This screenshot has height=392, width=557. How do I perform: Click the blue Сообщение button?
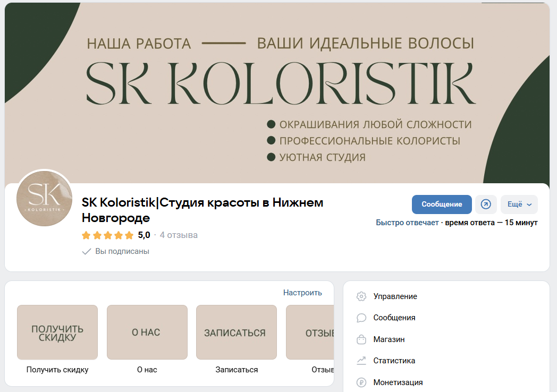click(442, 204)
